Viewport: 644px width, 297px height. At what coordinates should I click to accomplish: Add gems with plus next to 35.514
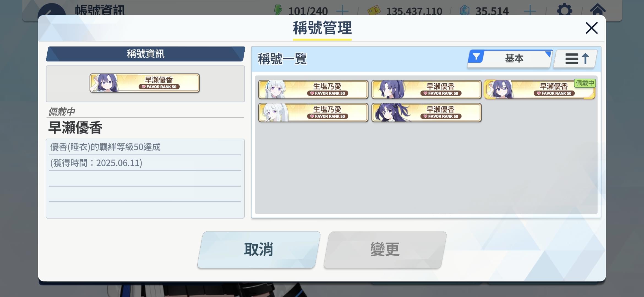(530, 11)
